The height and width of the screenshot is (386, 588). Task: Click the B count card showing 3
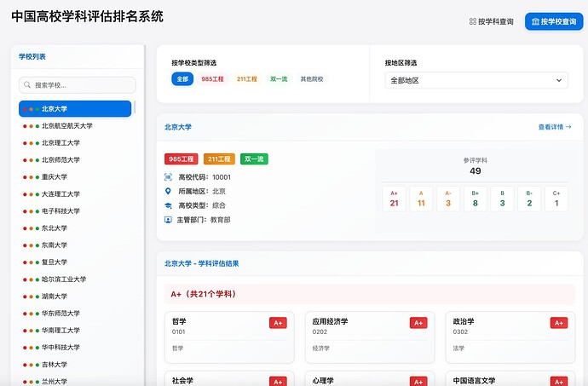502,199
